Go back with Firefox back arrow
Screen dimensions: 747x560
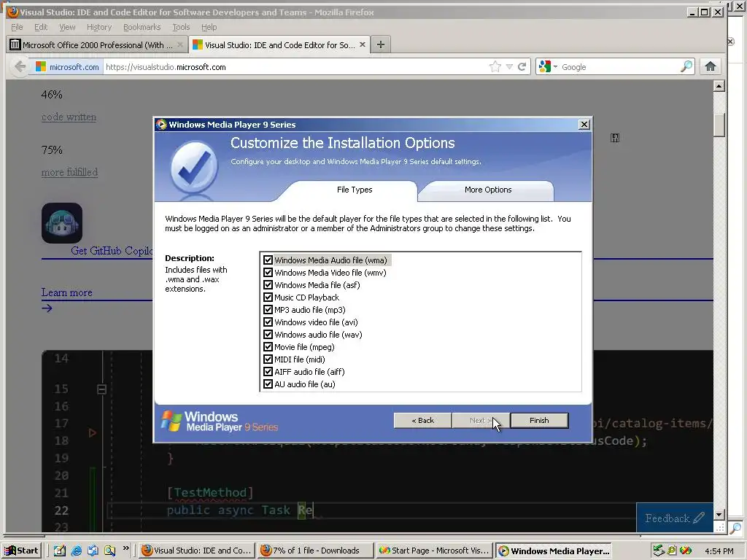[x=20, y=66]
